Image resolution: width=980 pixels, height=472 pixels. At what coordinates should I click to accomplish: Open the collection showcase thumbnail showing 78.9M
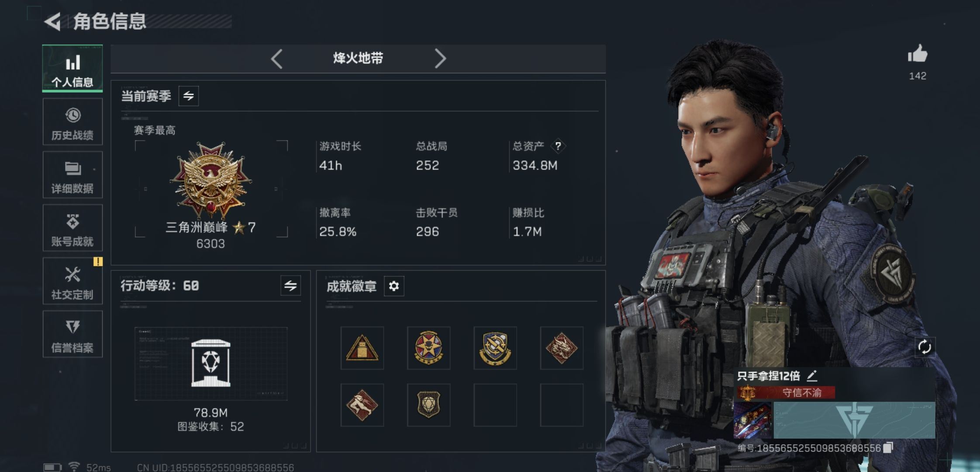211,364
